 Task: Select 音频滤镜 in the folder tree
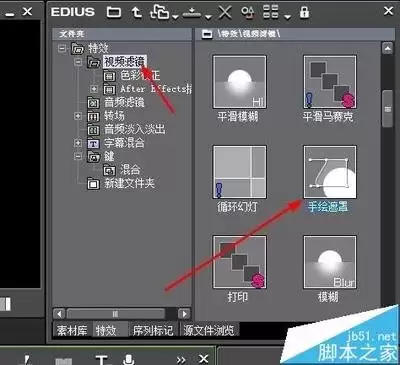tap(124, 102)
